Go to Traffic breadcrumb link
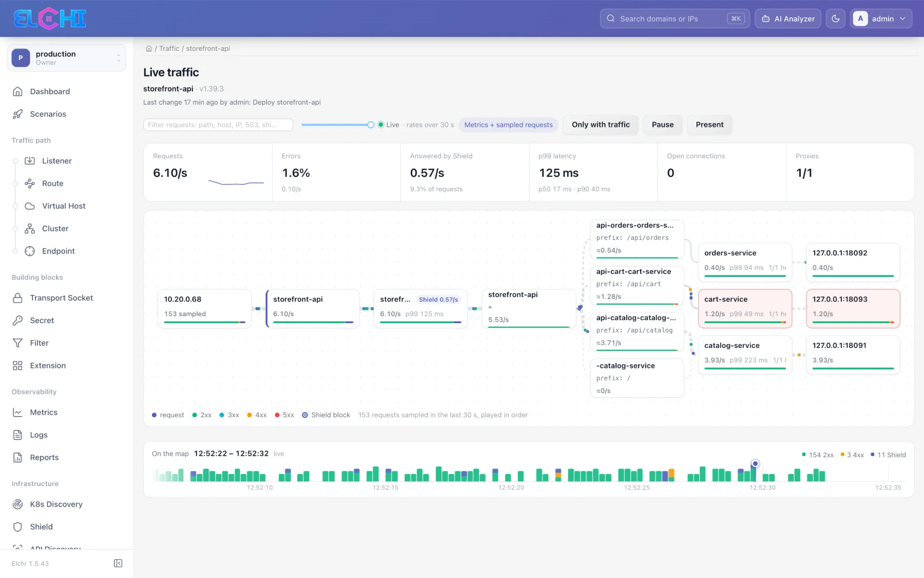This screenshot has width=924, height=578. tap(169, 49)
